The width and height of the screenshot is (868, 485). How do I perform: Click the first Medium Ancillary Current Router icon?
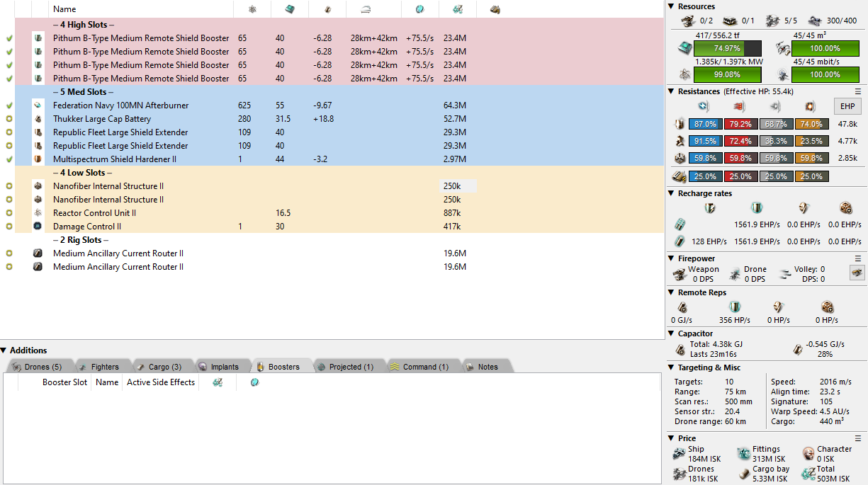(38, 253)
